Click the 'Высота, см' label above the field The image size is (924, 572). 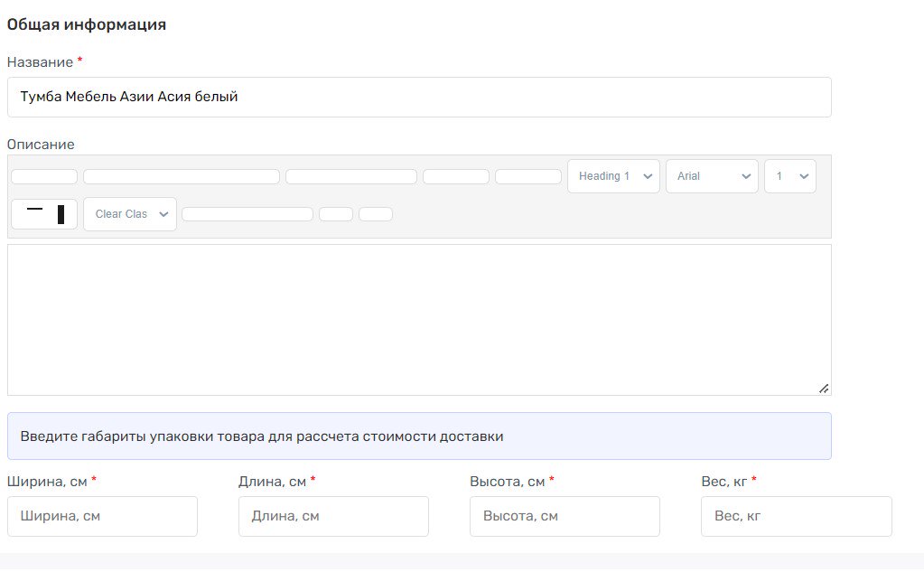click(x=508, y=482)
